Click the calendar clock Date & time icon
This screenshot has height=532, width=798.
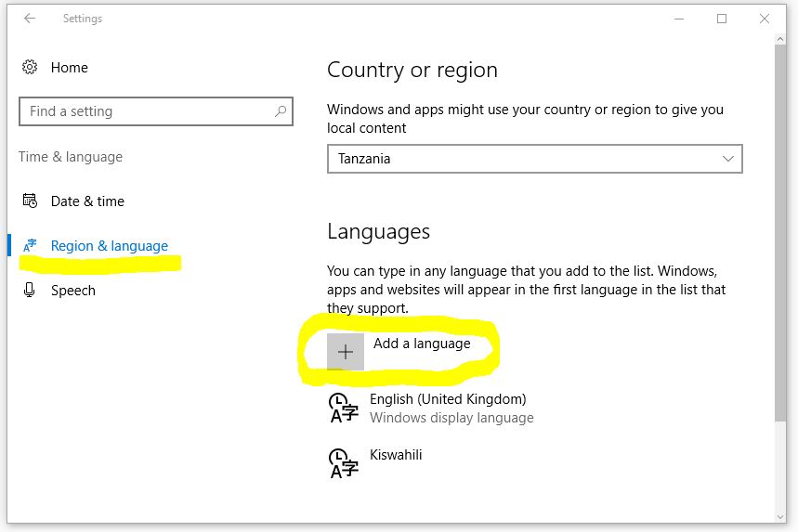point(30,201)
